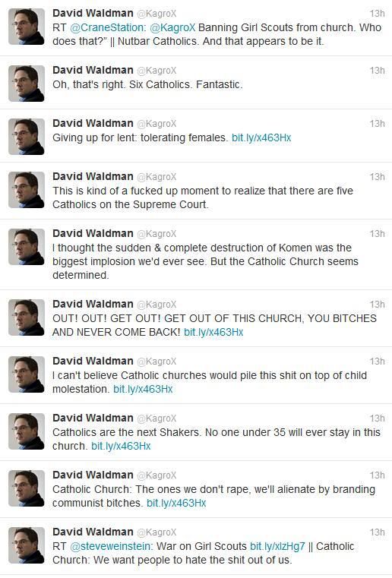
Task: Open bit.ly link in 'OUT! OUT! GET OUT!' tweet
Action: click(213, 332)
